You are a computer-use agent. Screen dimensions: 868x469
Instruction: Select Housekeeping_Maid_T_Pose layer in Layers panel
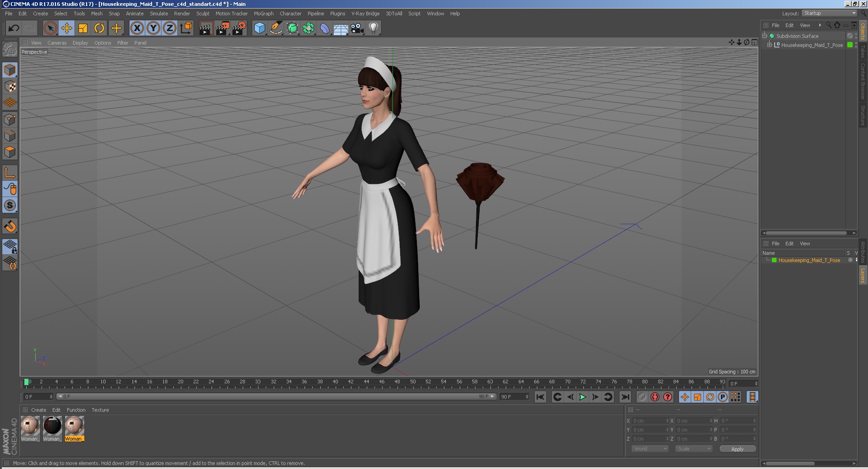809,260
